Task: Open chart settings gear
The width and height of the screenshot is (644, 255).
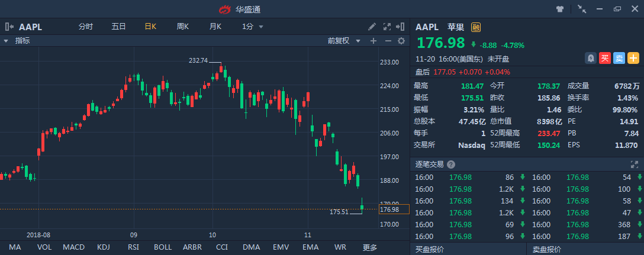Action: click(401, 41)
